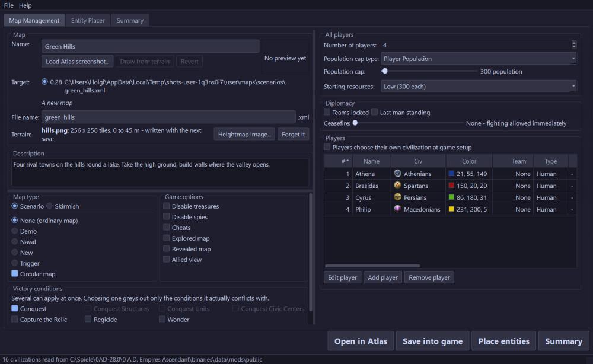Click the File name input field
Image resolution: width=593 pixels, height=364 pixels.
click(168, 117)
